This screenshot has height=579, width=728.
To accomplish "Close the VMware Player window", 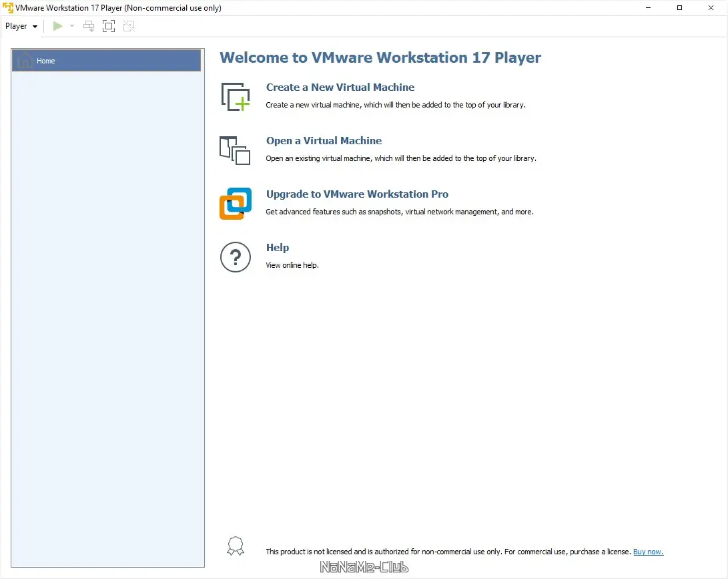I will [711, 7].
